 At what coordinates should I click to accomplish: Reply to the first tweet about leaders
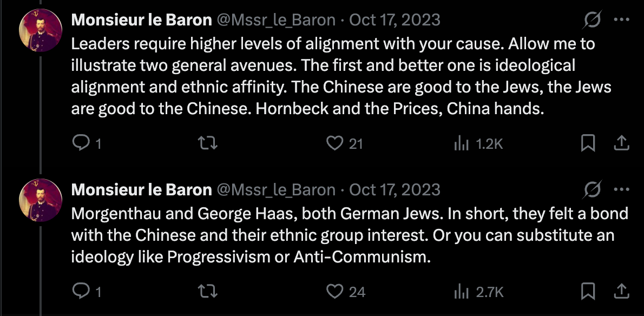[81, 143]
